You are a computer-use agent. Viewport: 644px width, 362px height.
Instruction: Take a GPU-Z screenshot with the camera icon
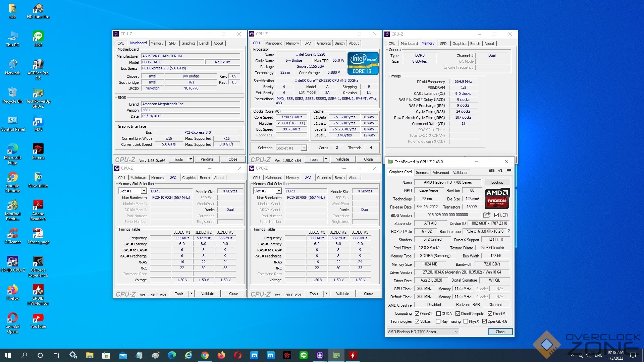tap(491, 171)
